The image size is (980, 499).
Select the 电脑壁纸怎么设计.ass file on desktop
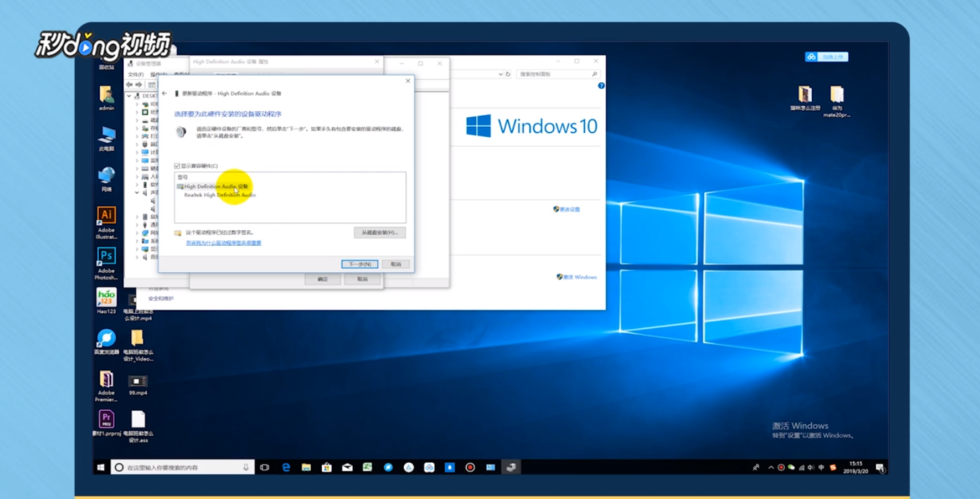pos(138,426)
